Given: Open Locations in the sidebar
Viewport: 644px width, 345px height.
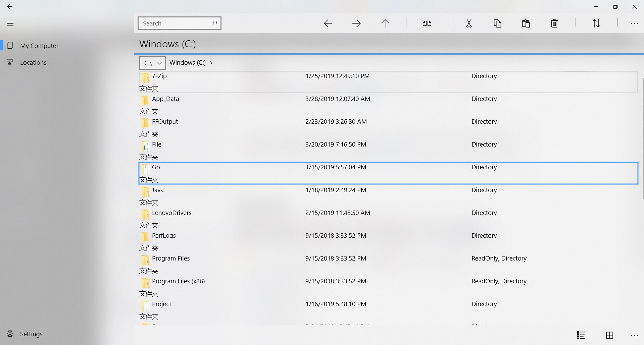Looking at the screenshot, I should point(67,62).
